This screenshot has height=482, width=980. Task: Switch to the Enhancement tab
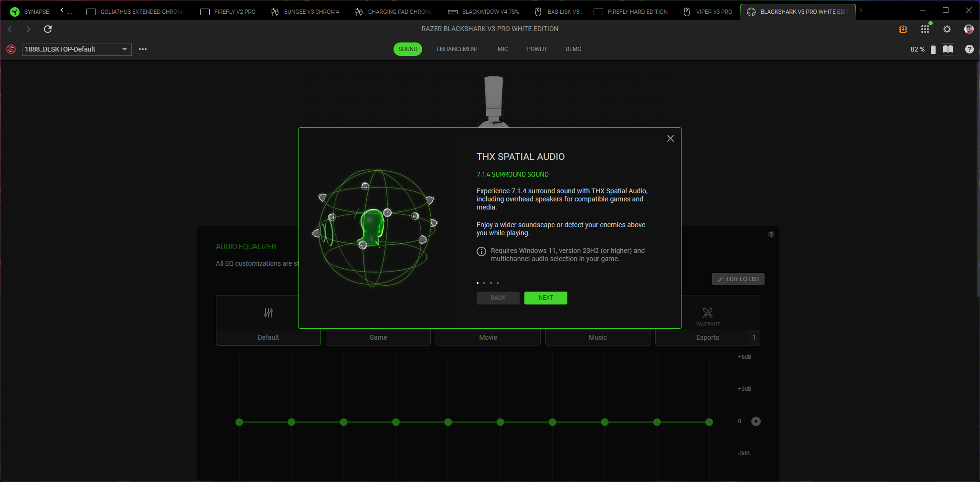(x=458, y=49)
